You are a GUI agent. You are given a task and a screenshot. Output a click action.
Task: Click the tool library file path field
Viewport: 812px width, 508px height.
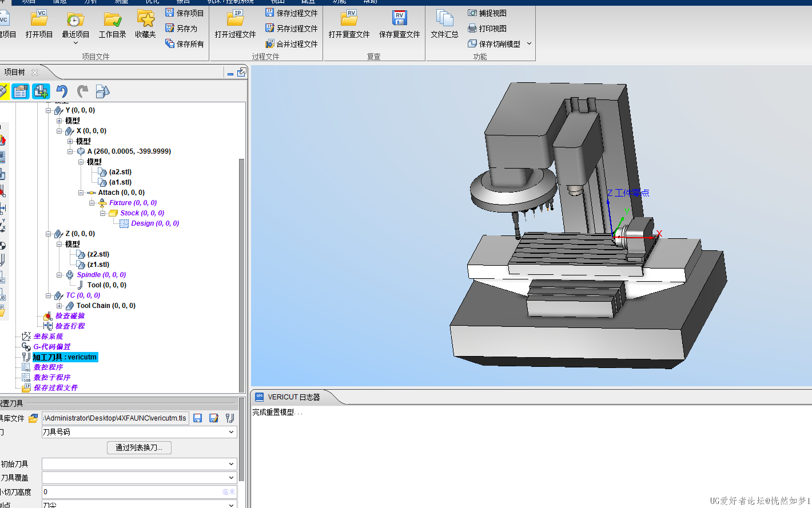(x=116, y=418)
